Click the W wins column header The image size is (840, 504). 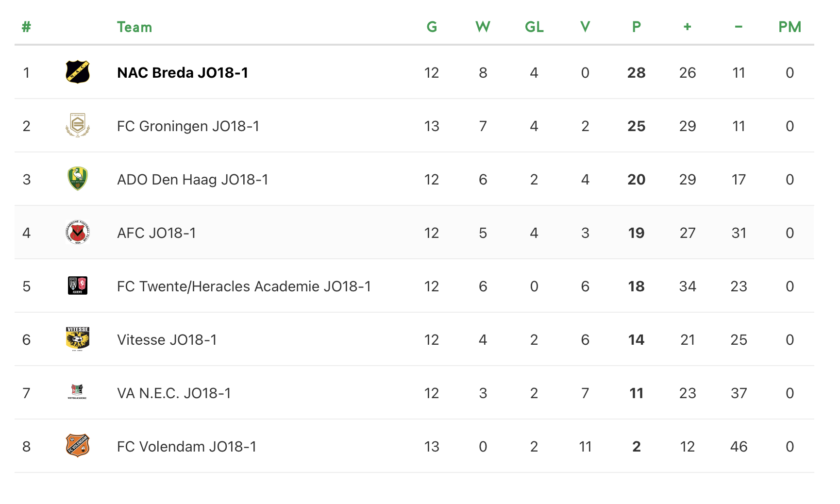(483, 27)
